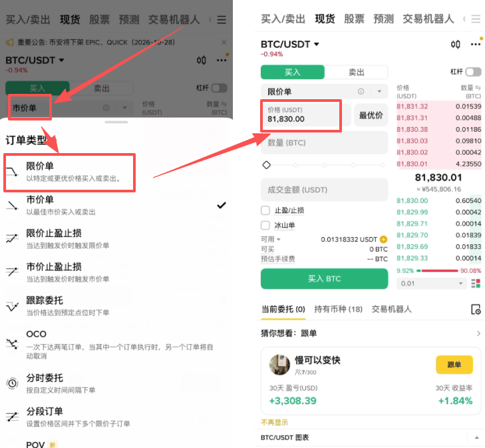Click green 买入 BTC button
Screen dimensions: 485x448
[x=324, y=279]
